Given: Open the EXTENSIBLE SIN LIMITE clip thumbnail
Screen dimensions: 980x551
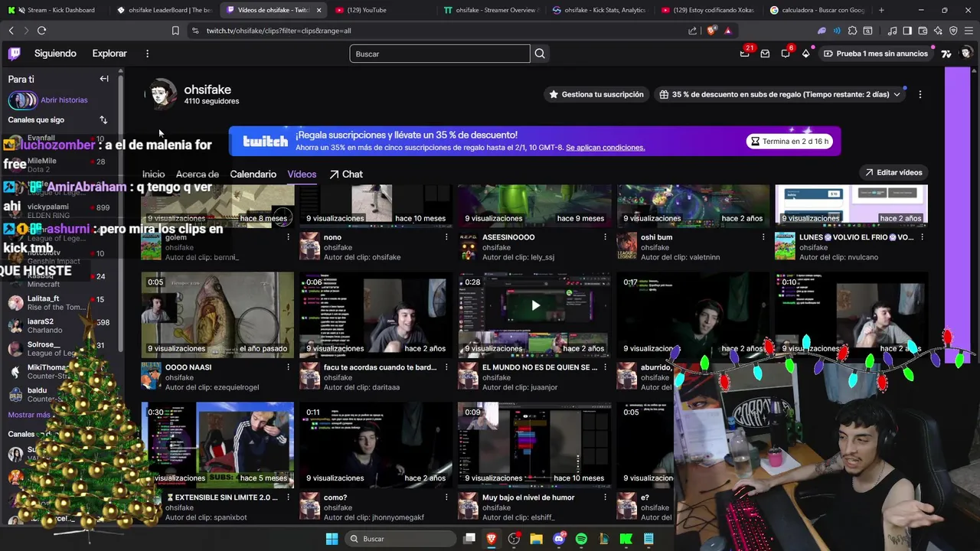Looking at the screenshot, I should pos(217,445).
